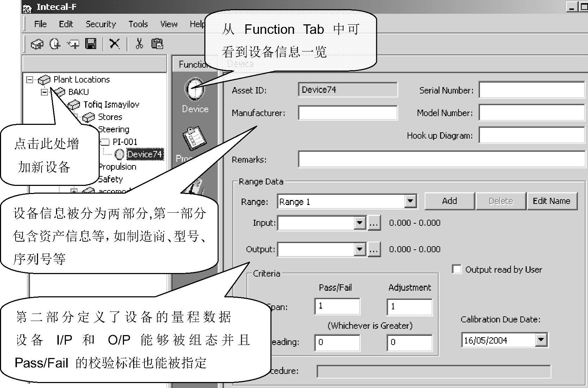
Task: Click the add new location toolbar icon
Action: [x=37, y=44]
